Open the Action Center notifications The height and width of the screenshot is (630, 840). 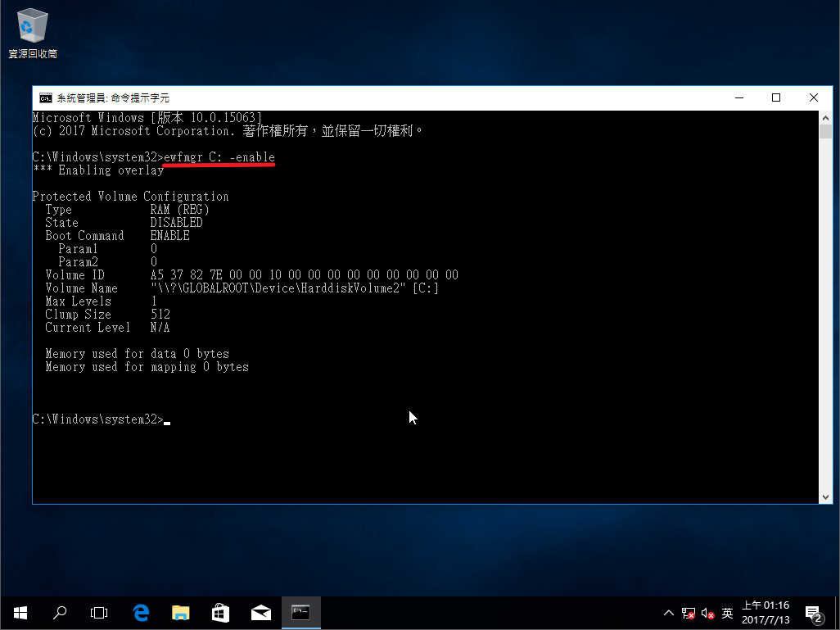(814, 613)
